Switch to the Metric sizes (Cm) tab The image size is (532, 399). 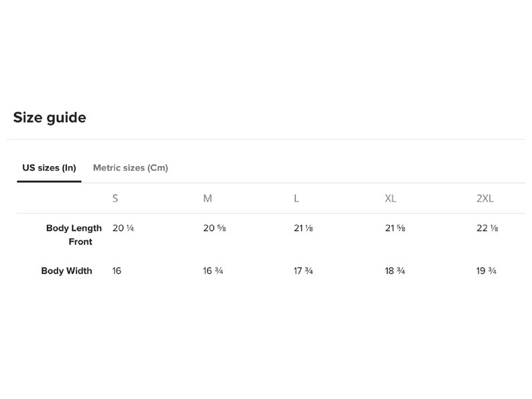pyautogui.click(x=130, y=168)
